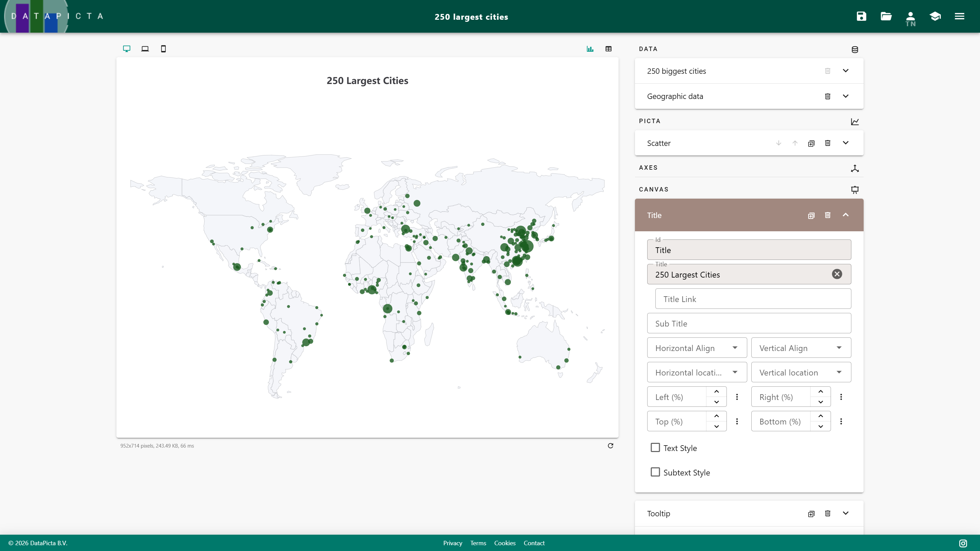
Task: Collapse the Title canvas panel
Action: 845,215
